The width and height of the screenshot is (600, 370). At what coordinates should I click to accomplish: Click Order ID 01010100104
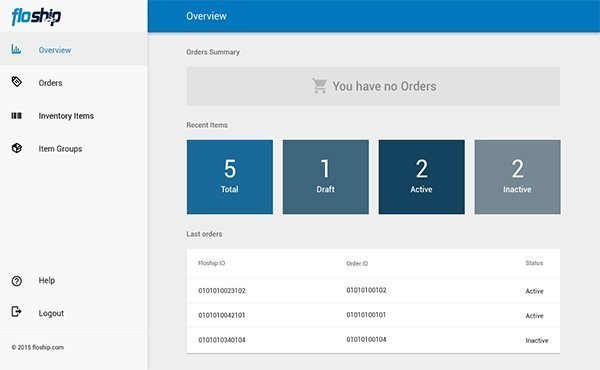point(366,339)
